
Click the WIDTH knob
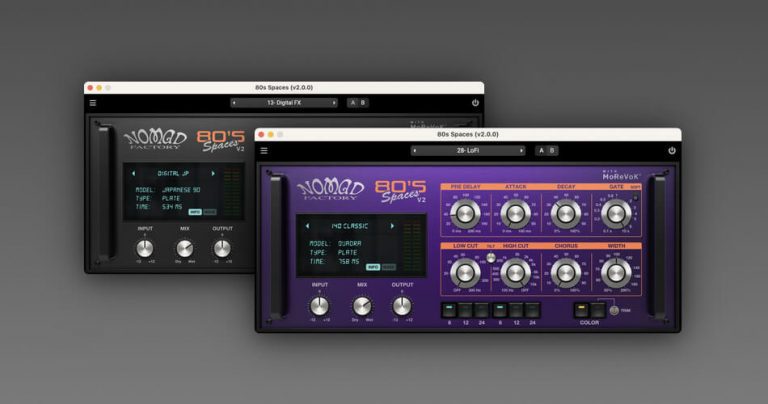click(x=616, y=273)
